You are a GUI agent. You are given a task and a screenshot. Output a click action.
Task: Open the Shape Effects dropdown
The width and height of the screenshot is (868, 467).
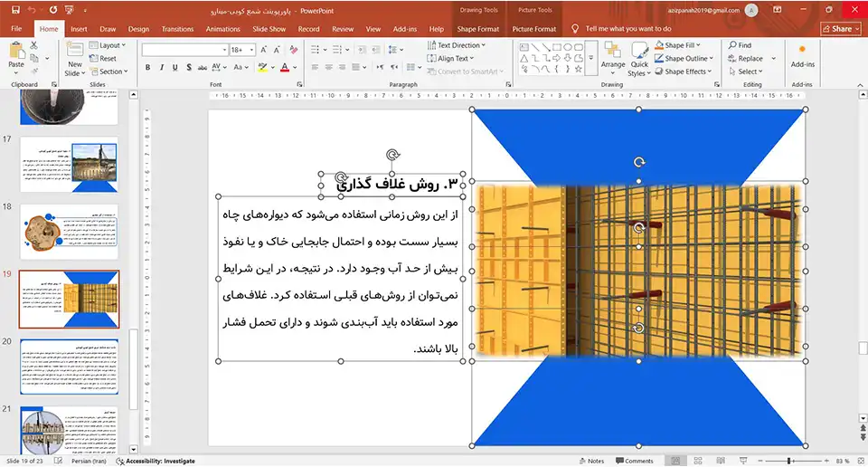click(x=683, y=71)
